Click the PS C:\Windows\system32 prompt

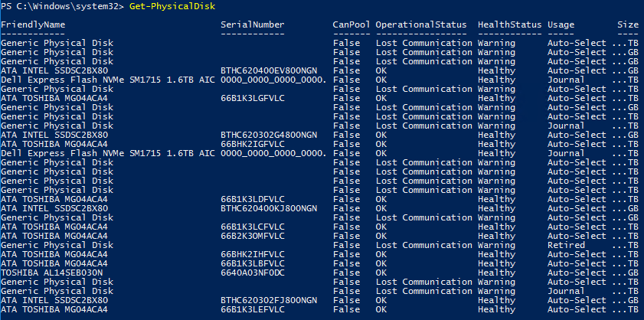pyautogui.click(x=62, y=7)
